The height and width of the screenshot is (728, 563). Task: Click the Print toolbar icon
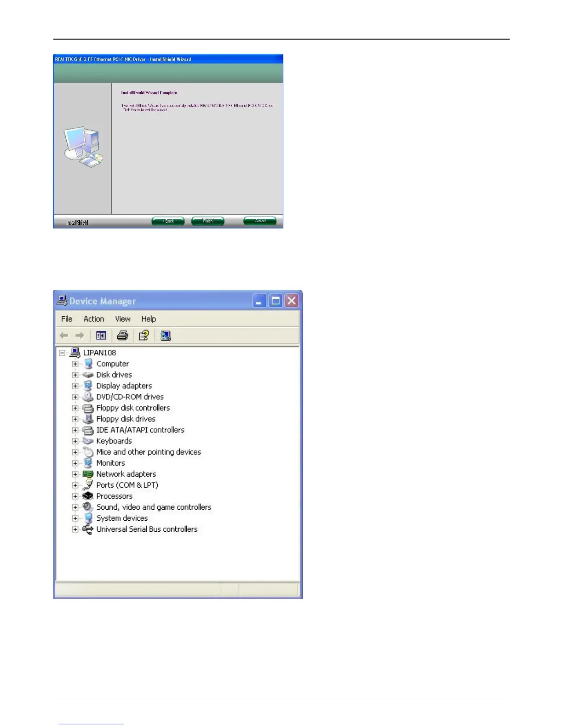[x=122, y=336]
